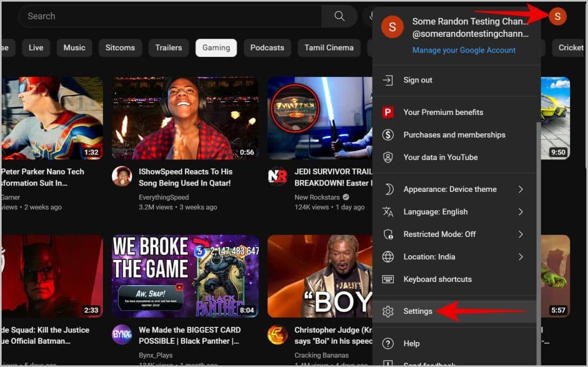588x367 pixels.
Task: Click the large S avatar in menu
Action: pos(392,27)
